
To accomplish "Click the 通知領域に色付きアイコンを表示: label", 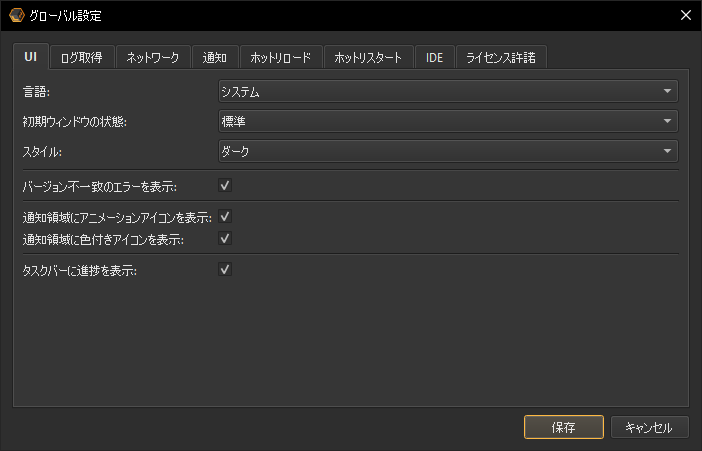I will (x=103, y=240).
